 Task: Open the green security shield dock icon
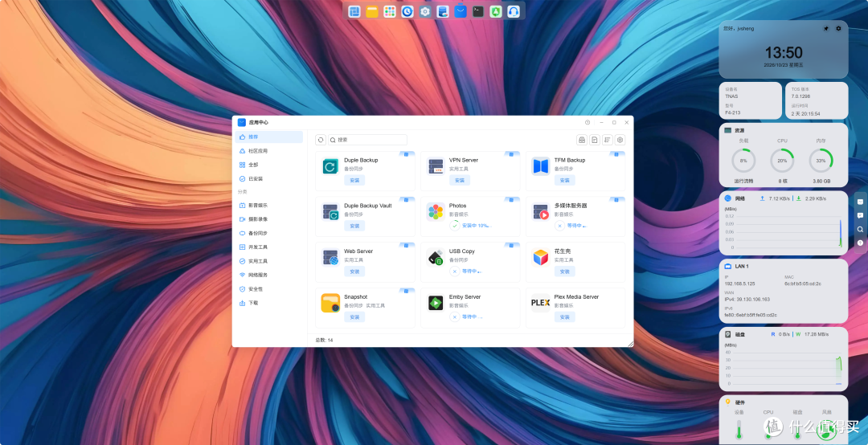pos(496,11)
